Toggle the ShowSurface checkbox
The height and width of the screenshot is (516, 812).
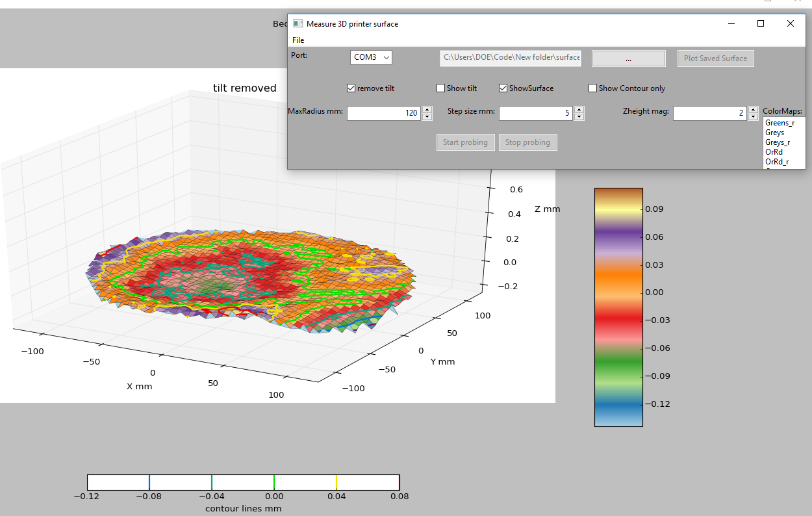(x=503, y=88)
